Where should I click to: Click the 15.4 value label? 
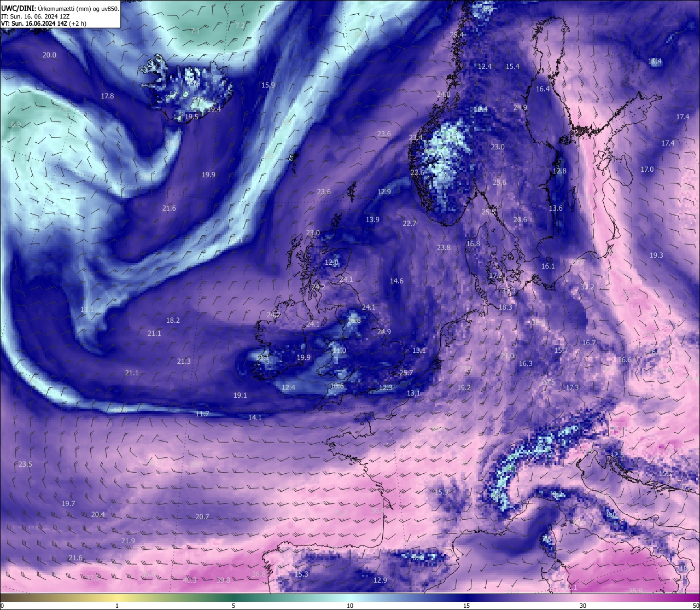[x=512, y=67]
